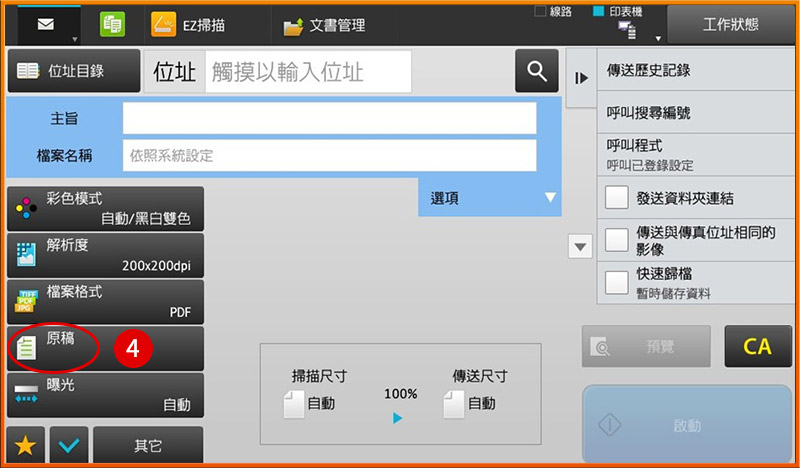
Task: Tap the gold star favorites icon
Action: pos(24,446)
